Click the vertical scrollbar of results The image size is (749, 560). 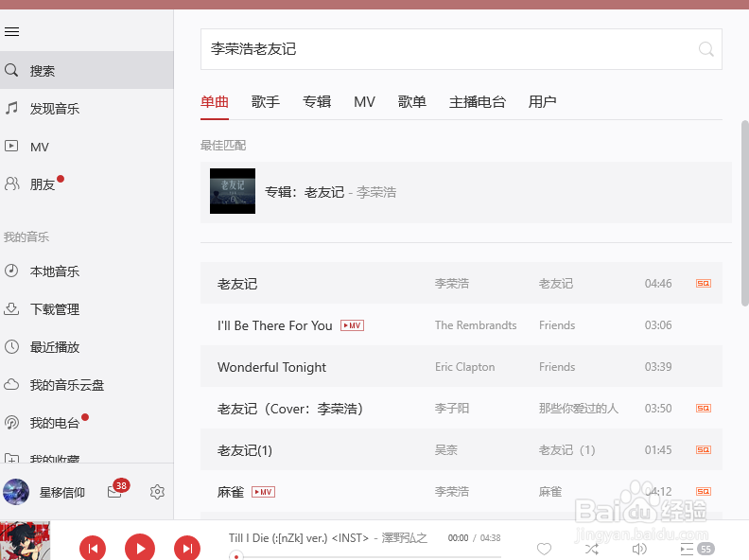click(744, 213)
